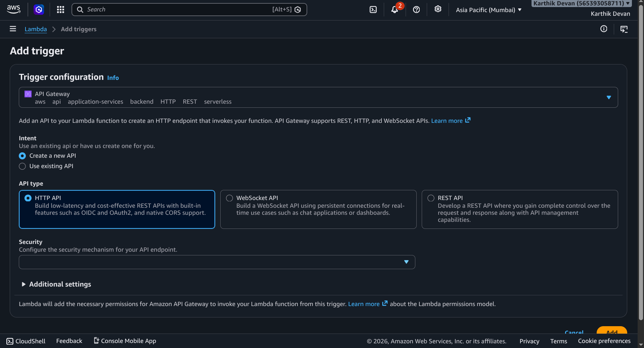This screenshot has height=348, width=644.
Task: Open CloudShell in the footer
Action: (26, 341)
